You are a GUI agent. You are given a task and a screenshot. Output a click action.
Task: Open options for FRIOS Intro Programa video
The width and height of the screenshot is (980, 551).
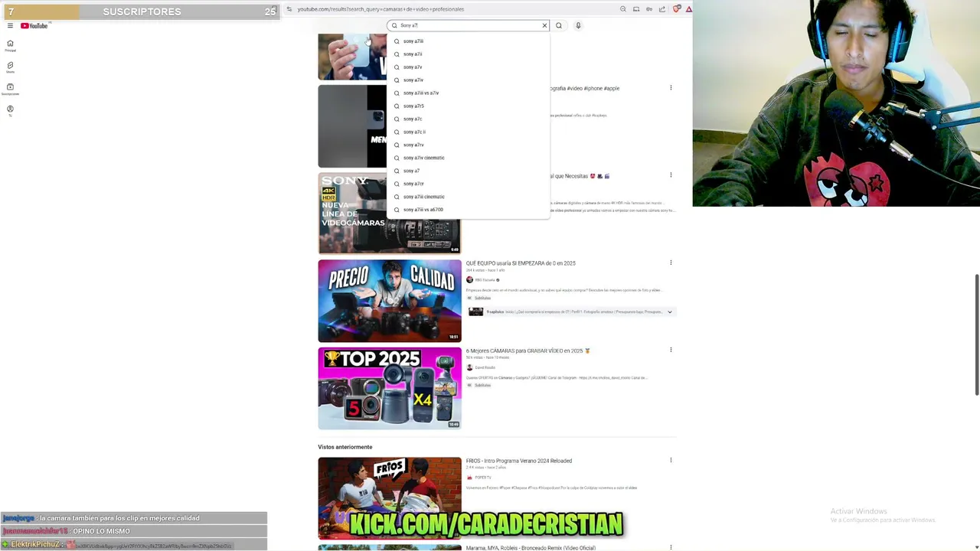671,461
